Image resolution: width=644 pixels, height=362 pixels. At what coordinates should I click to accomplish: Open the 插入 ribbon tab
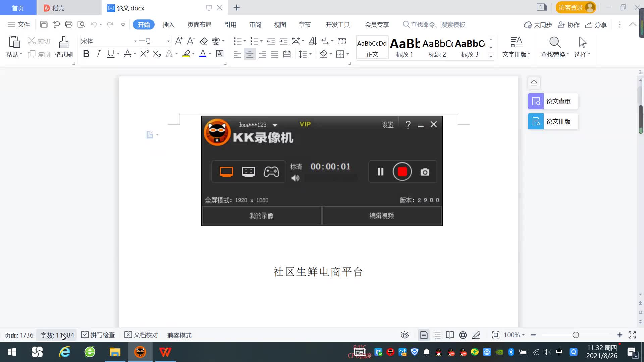click(x=168, y=25)
